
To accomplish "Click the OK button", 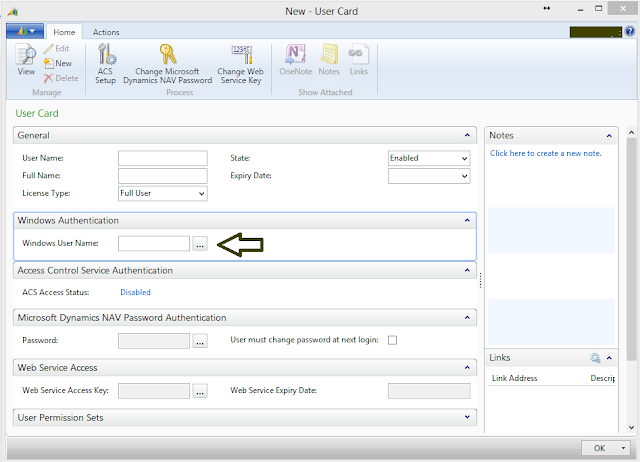I will [599, 448].
